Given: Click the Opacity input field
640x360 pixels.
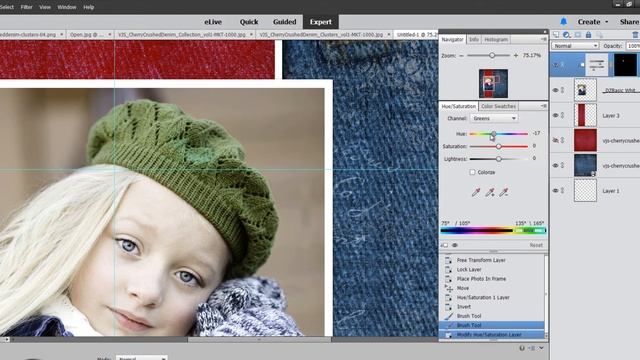Looking at the screenshot, I should click(x=633, y=46).
